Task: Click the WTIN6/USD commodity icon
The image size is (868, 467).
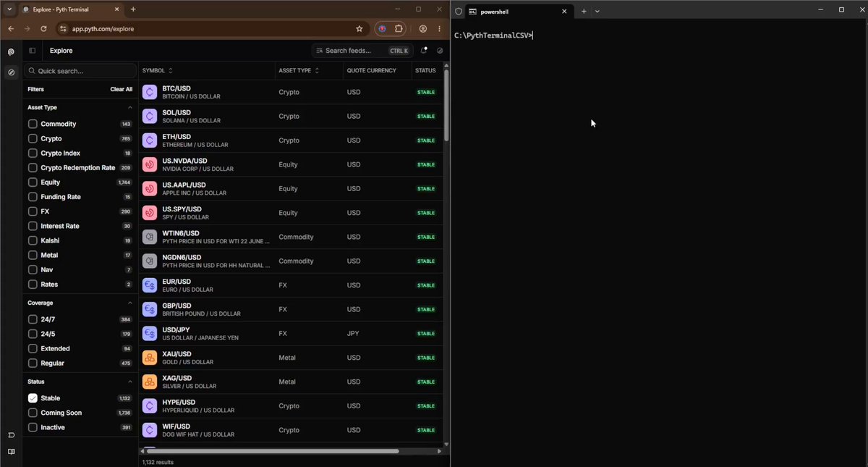Action: coord(150,237)
